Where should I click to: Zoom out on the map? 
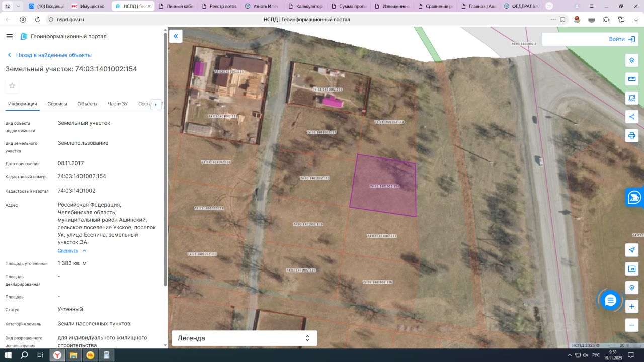tap(632, 325)
